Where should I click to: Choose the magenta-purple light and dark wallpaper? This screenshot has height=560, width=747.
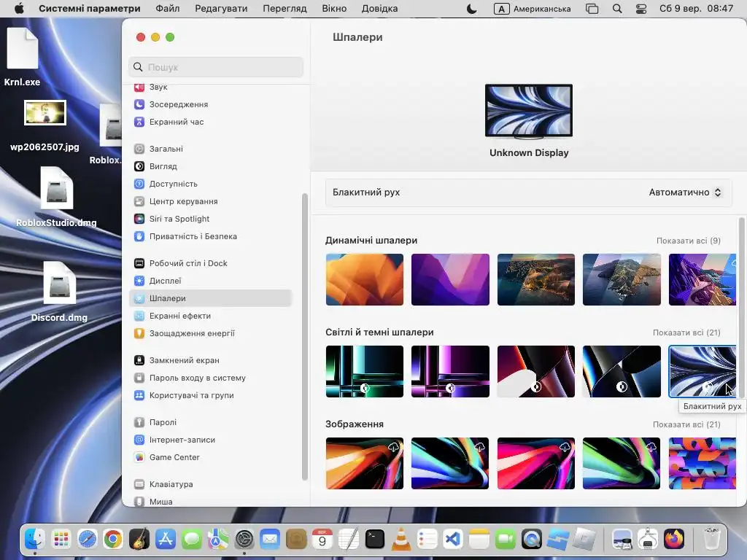click(x=450, y=371)
